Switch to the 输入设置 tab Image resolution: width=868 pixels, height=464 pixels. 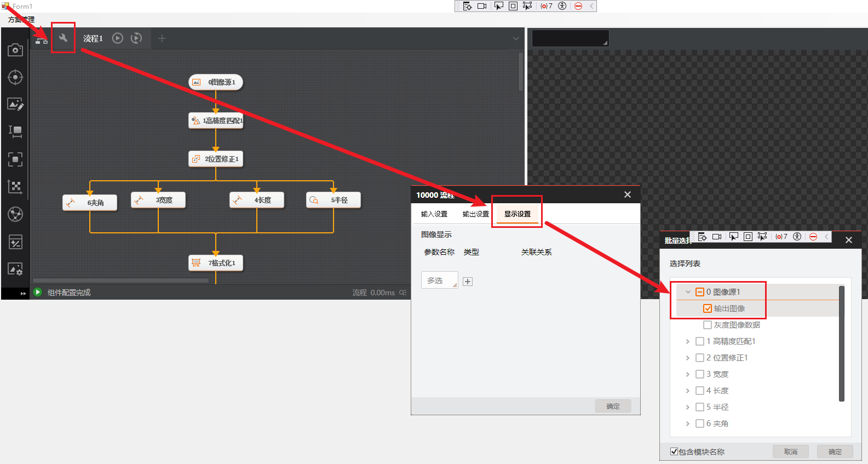(x=434, y=214)
